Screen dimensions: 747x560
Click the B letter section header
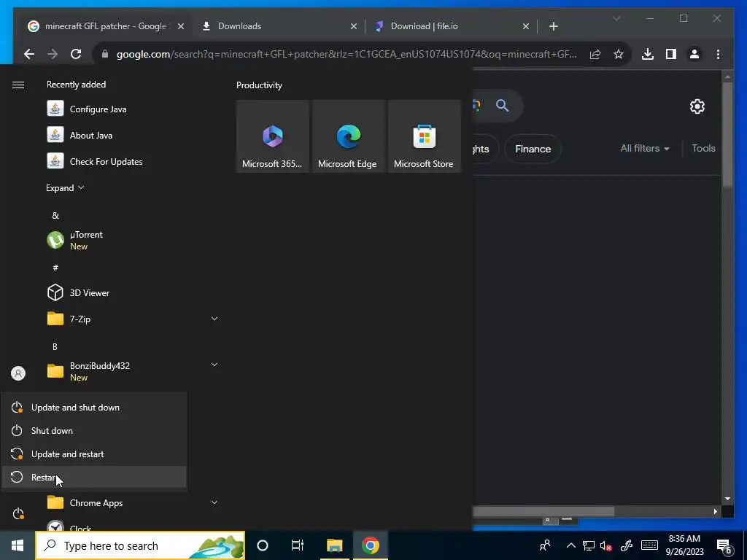point(55,346)
